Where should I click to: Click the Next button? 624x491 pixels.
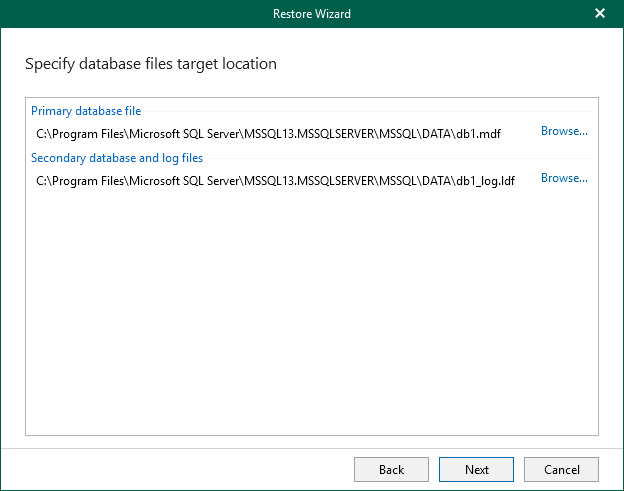(476, 469)
